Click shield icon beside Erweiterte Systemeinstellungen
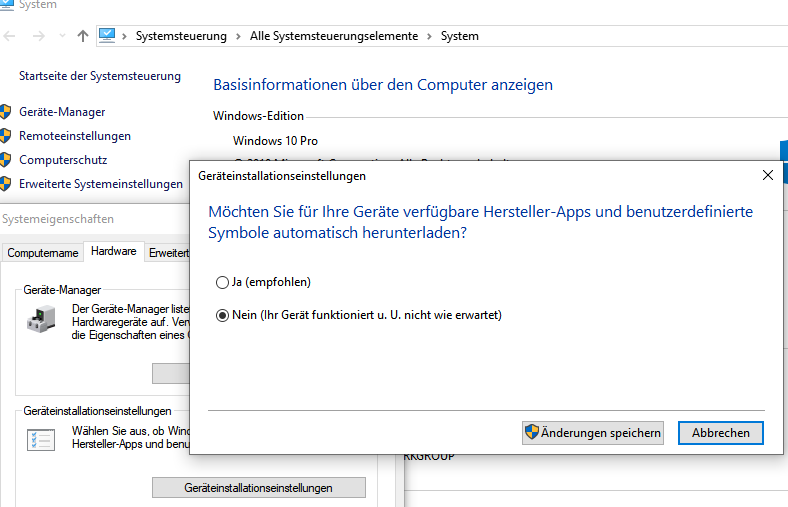Viewport: 788px width, 507px height. coord(5,184)
